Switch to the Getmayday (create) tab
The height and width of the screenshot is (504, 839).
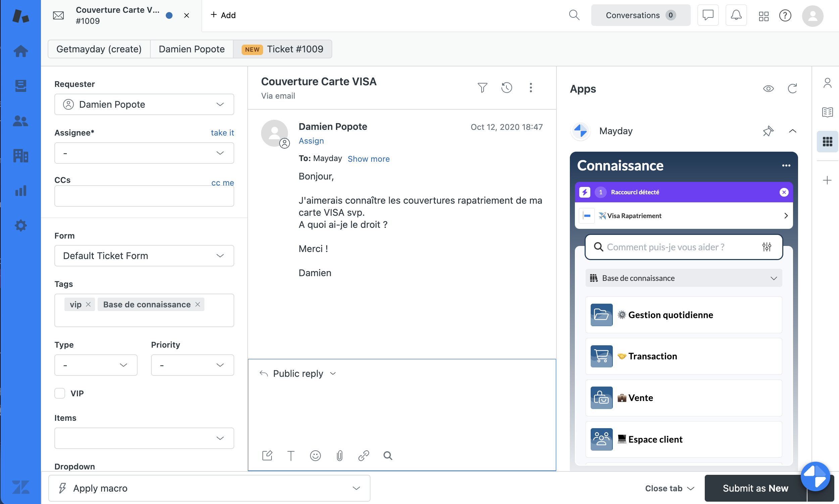(x=99, y=49)
